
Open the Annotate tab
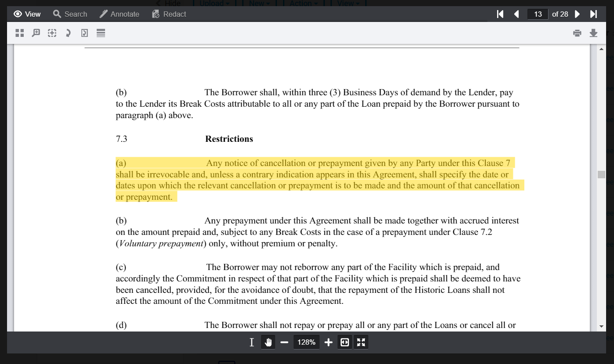click(x=120, y=14)
